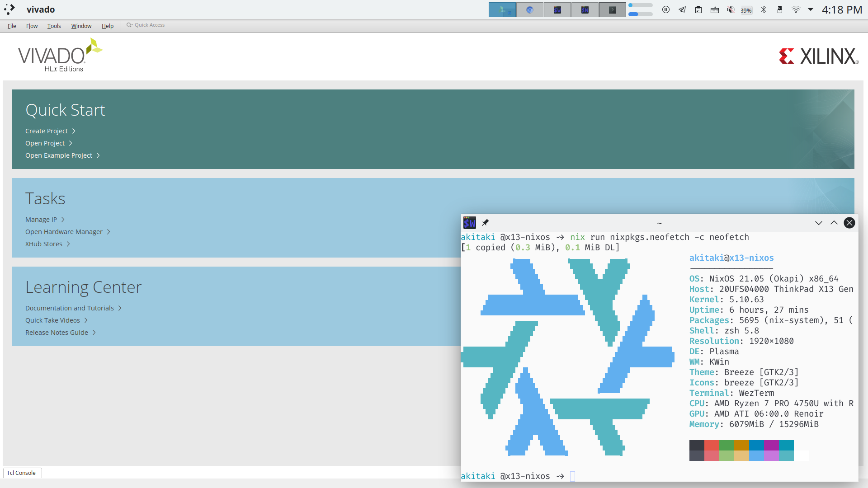Click red color swatch in neofetch palette

pos(712,445)
